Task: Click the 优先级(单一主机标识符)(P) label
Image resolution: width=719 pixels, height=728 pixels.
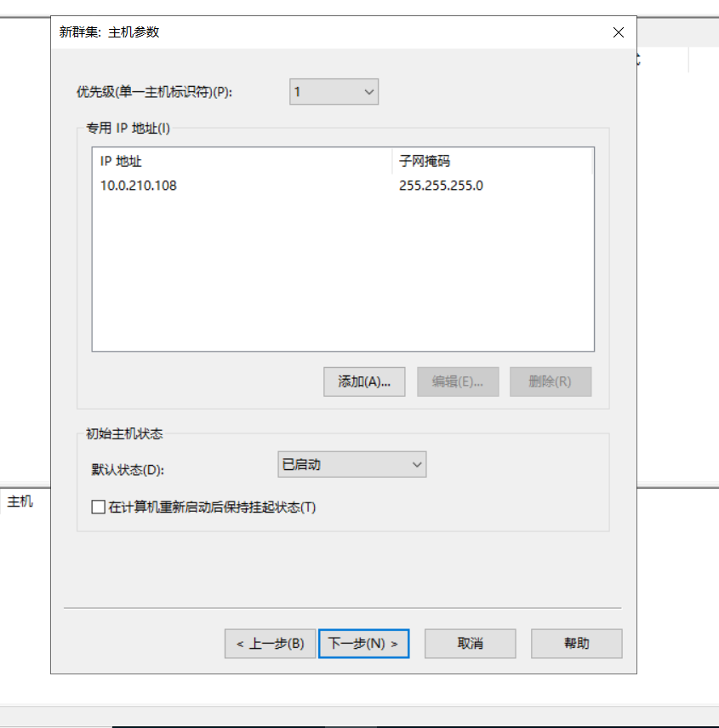Action: pos(154,93)
